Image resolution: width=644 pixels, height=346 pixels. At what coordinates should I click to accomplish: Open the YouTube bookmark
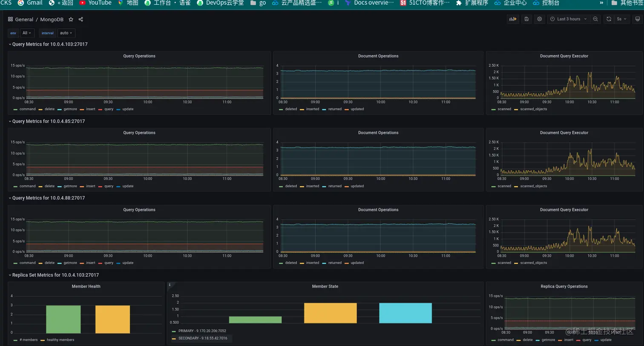click(x=95, y=3)
